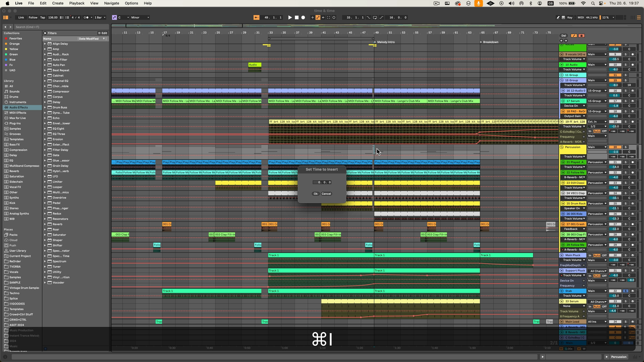Toggle MIDI Map Mode switch
644x362 pixels.
tap(580, 17)
